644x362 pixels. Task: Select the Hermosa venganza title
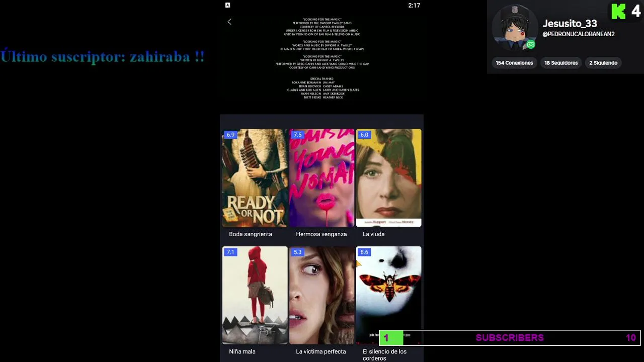point(321,234)
